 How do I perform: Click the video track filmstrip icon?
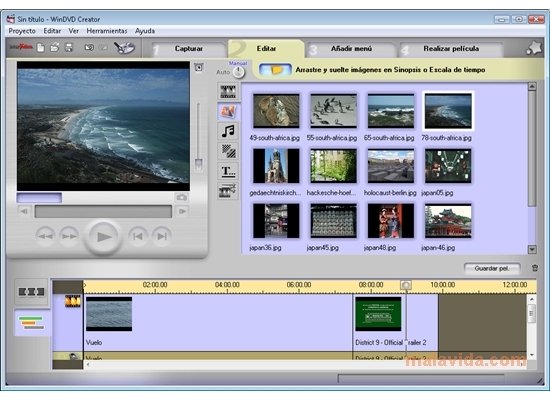pos(73,301)
